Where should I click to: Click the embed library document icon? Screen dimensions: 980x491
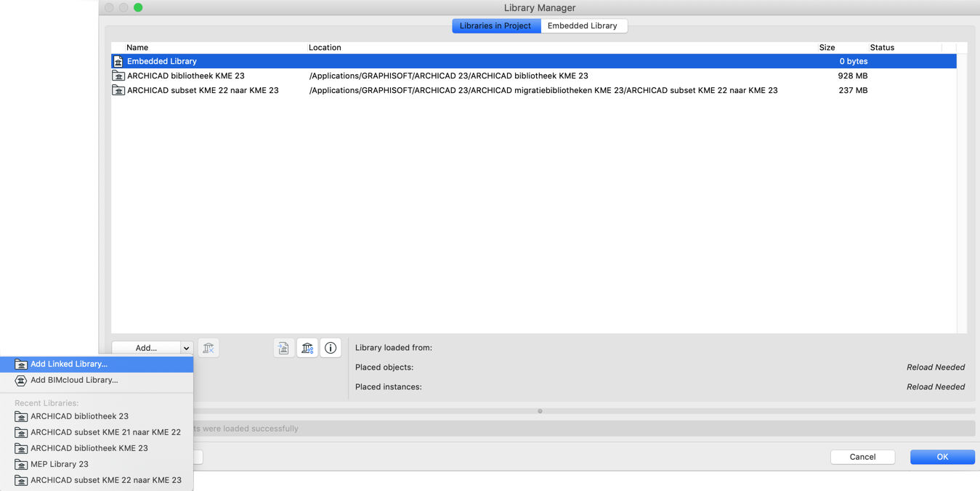coord(283,348)
